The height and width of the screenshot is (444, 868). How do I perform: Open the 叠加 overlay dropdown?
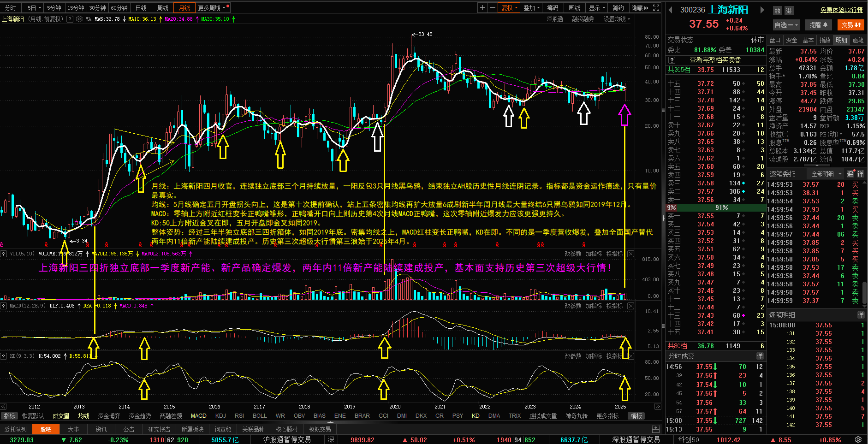point(531,8)
